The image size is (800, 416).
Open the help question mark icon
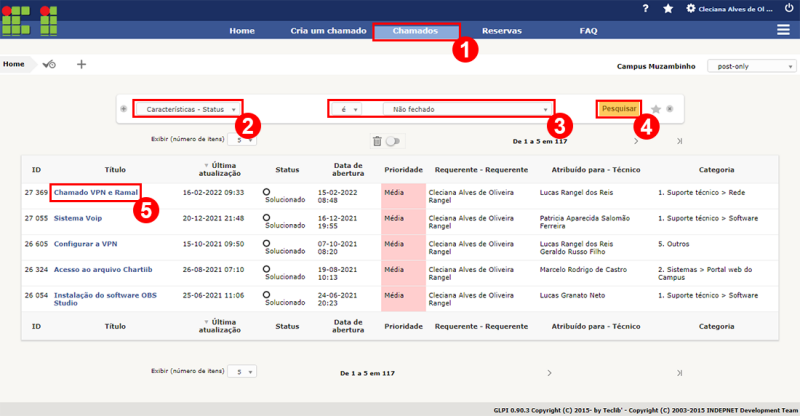[645, 9]
